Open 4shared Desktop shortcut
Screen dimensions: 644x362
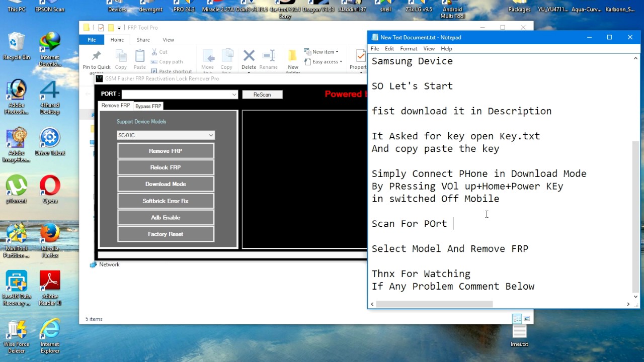50,97
